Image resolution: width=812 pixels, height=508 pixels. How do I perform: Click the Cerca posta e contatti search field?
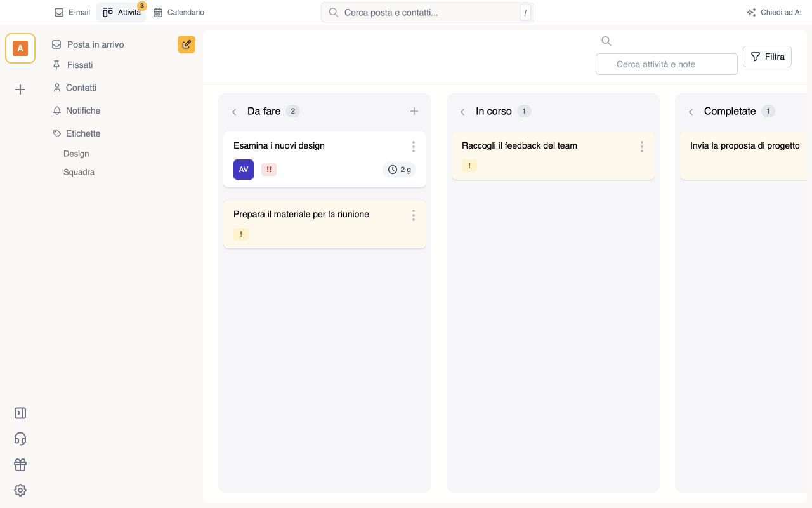(x=428, y=12)
